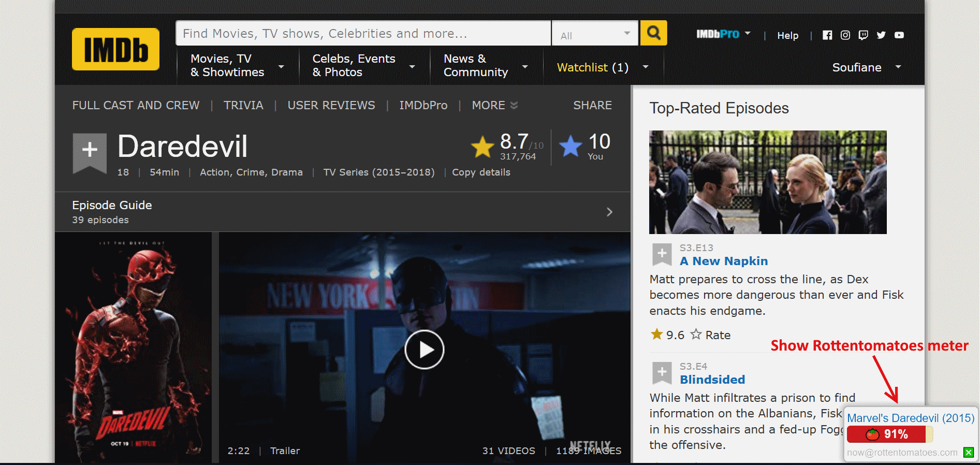Click the yellow search magnifier button
The image size is (980, 465).
pos(653,33)
